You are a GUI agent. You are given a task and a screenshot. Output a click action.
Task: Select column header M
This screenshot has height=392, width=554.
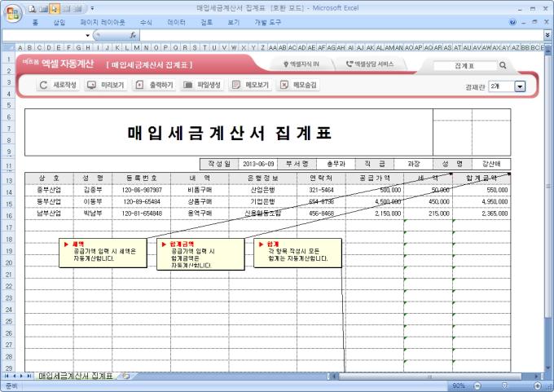click(136, 47)
